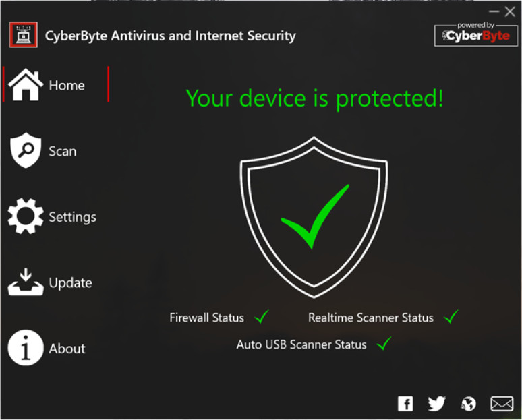
Task: Click the Auto USB Scanner Status checkmark
Action: tap(384, 344)
